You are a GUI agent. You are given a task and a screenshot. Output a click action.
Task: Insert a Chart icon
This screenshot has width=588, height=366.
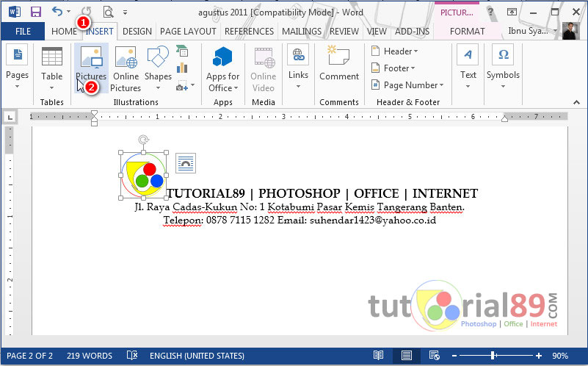182,68
